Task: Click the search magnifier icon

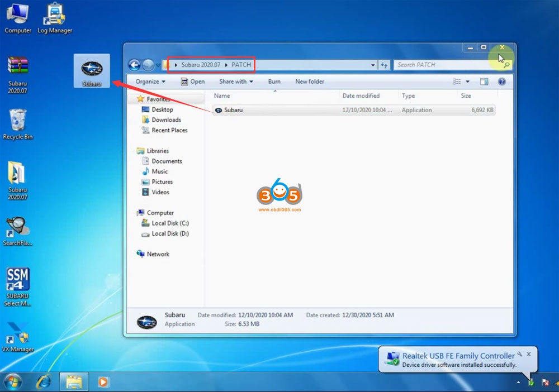Action: (x=506, y=65)
